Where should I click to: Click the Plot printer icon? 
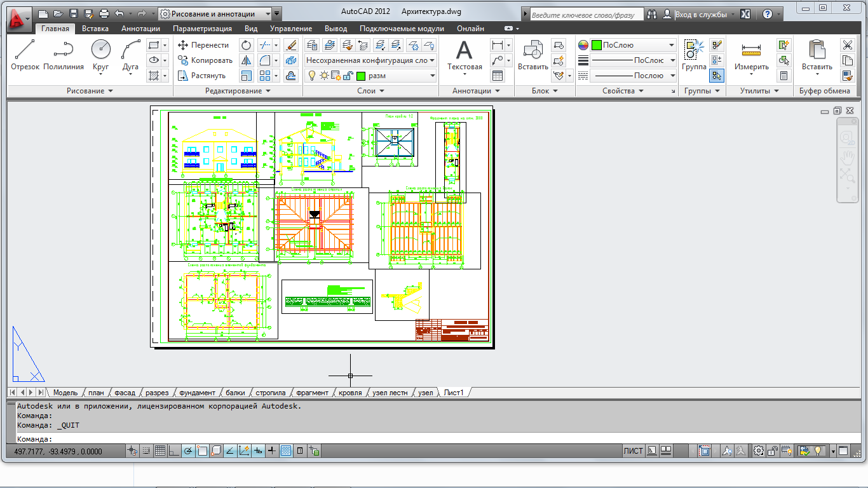104,13
